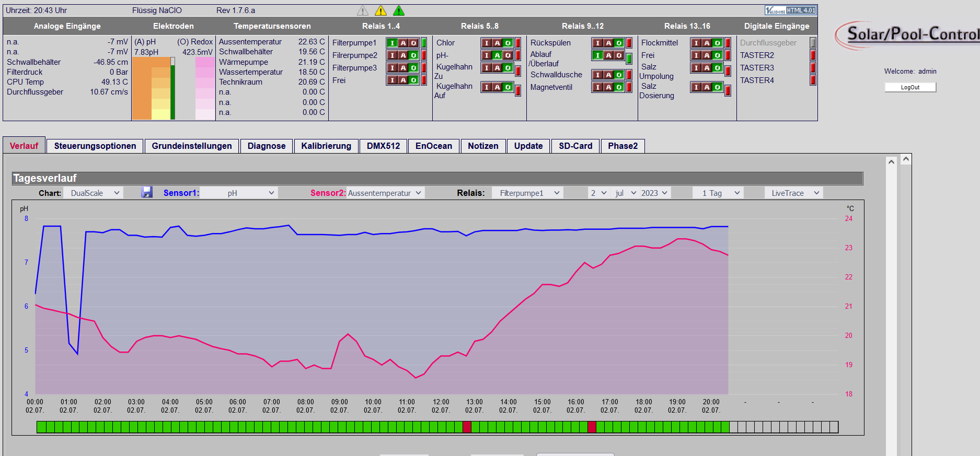Image resolution: width=980 pixels, height=456 pixels.
Task: Click the LogOut button
Action: click(x=910, y=87)
